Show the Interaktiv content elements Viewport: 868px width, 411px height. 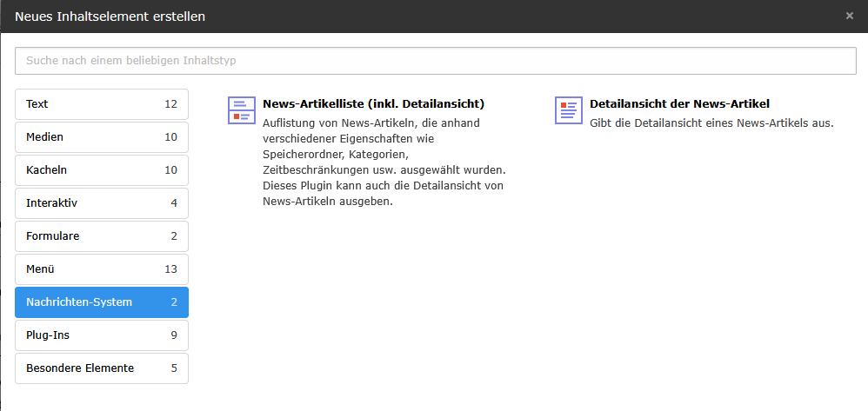[x=101, y=203]
